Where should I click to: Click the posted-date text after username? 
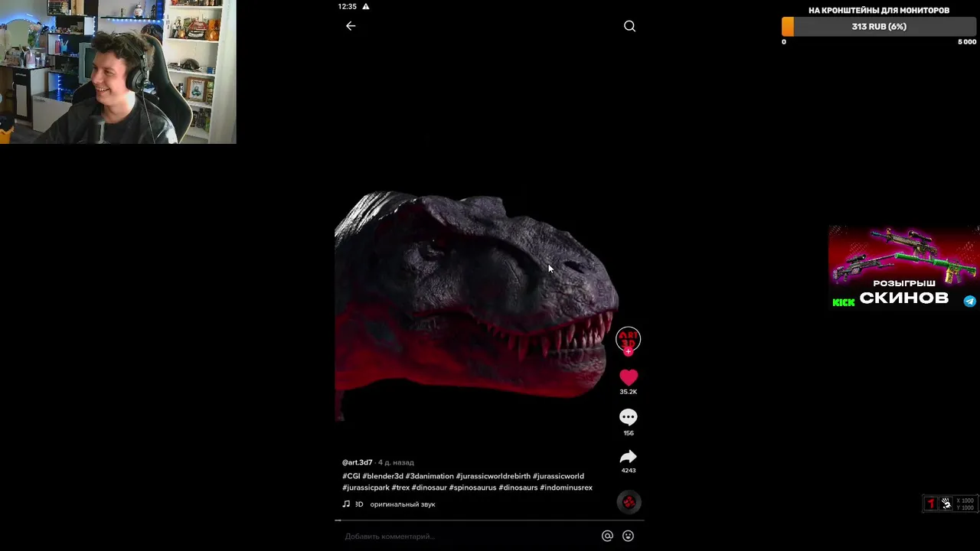point(396,462)
